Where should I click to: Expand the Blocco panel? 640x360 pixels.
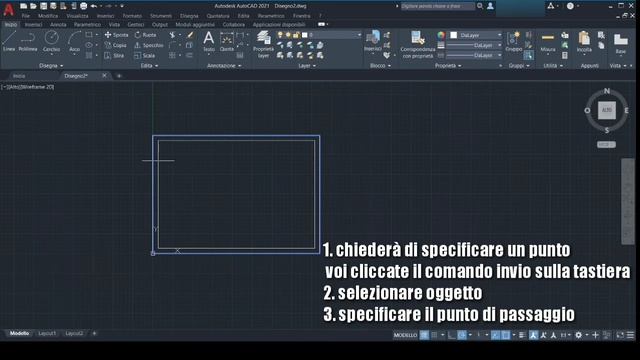(x=380, y=66)
